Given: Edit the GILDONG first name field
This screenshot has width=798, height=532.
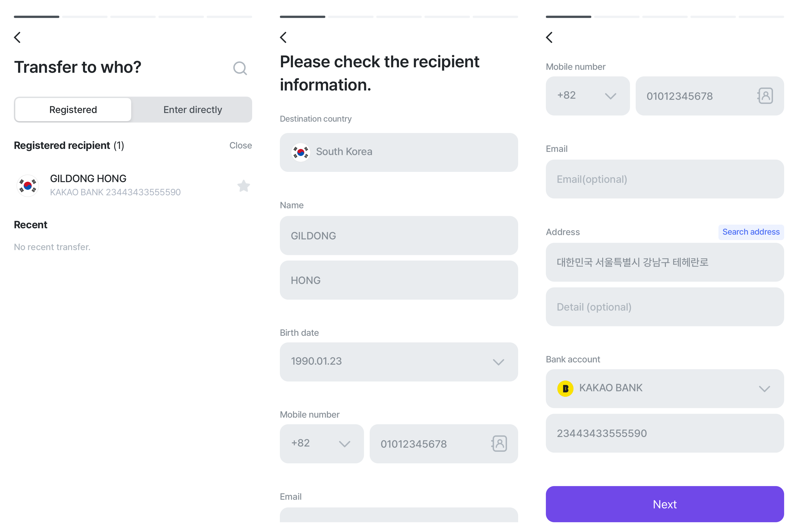Looking at the screenshot, I should (x=399, y=236).
